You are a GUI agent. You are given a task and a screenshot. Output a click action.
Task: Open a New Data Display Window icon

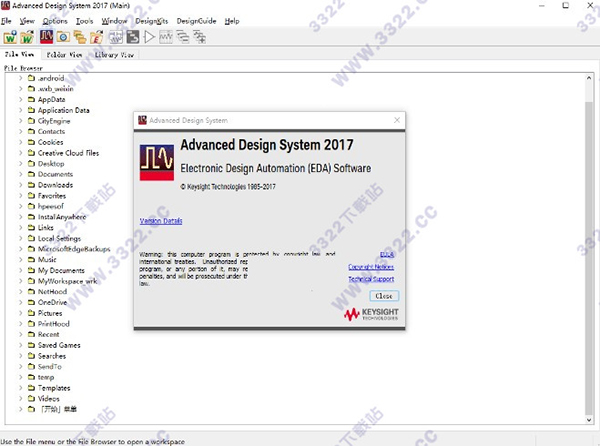166,37
